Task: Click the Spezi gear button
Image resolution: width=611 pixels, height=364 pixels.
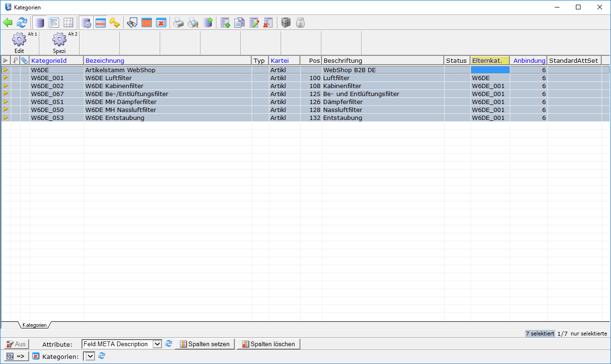Action: 59,43
